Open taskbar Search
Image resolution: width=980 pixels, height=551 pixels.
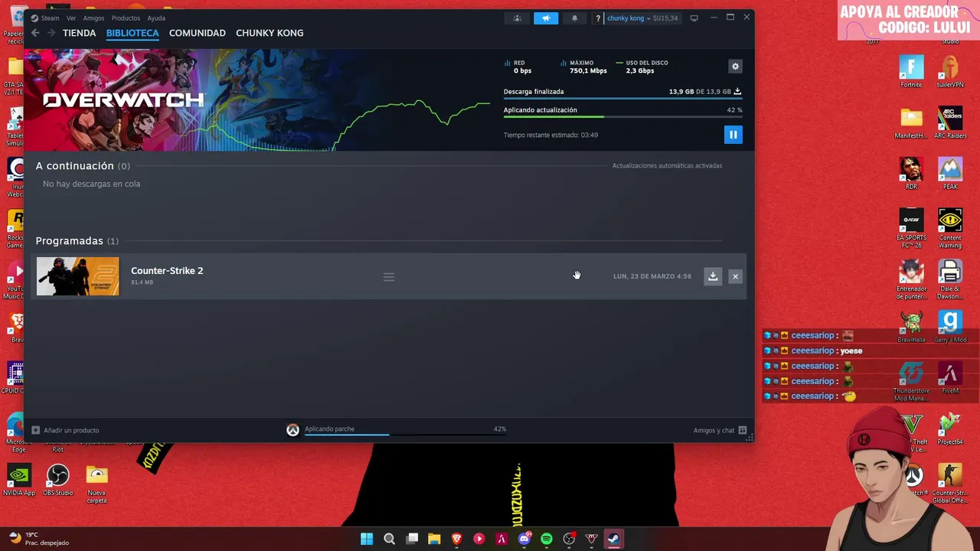point(389,539)
